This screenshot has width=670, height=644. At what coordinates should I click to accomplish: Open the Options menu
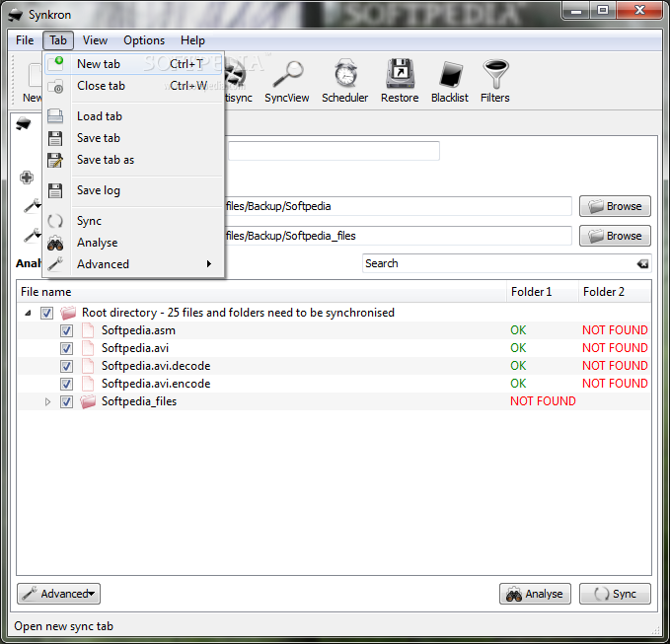tap(144, 40)
